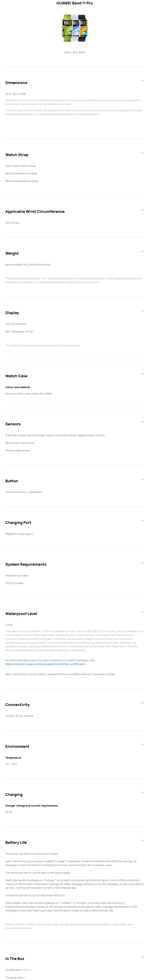The width and height of the screenshot is (150, 980).
Task: Open the HUAWEI water resistance support link
Action: pyautogui.click(x=45, y=664)
